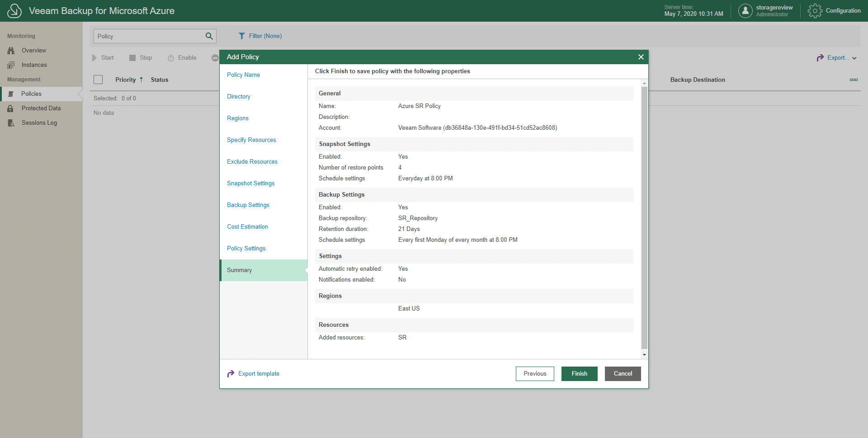This screenshot has height=438, width=868.
Task: Click the Start button text in toolbar
Action: coord(107,58)
